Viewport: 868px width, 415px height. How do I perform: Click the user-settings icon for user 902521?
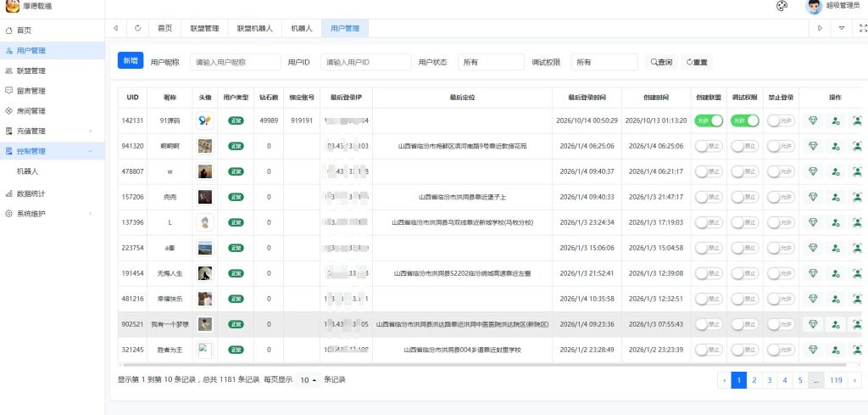(835, 324)
